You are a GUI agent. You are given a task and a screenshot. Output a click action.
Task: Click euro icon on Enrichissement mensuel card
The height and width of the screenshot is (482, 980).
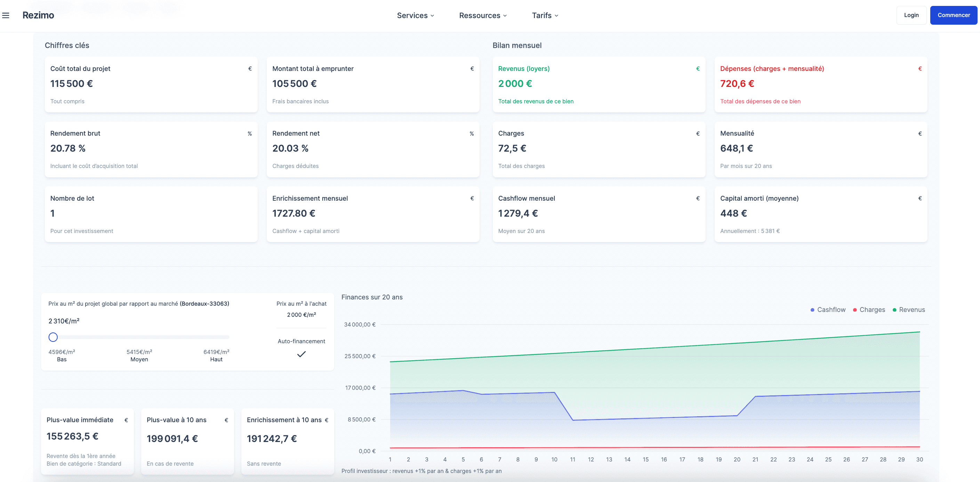point(472,199)
